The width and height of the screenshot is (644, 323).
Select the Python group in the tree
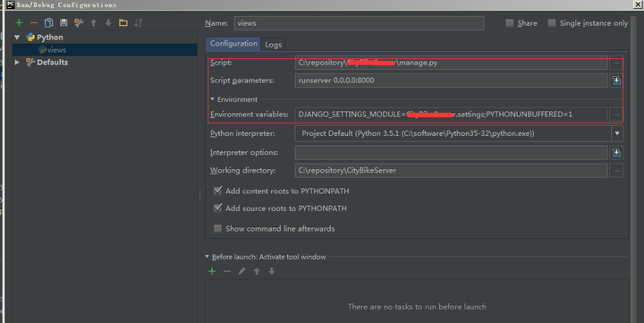point(50,38)
